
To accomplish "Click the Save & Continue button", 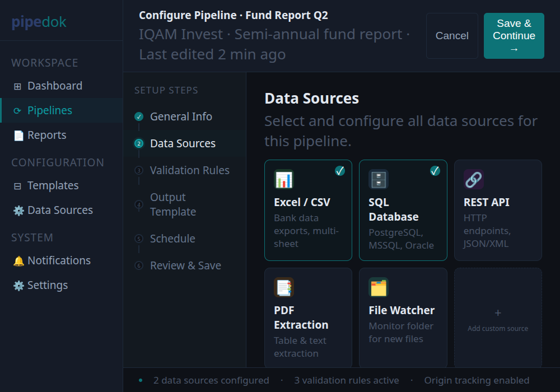I will (x=514, y=36).
